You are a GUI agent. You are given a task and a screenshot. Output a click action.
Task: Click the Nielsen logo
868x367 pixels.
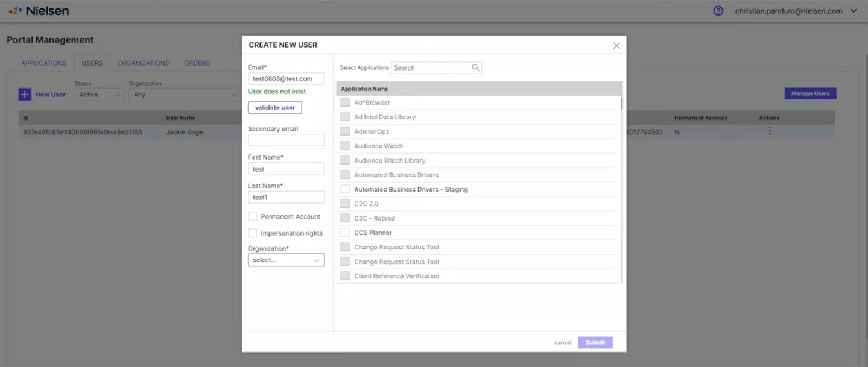tap(37, 10)
